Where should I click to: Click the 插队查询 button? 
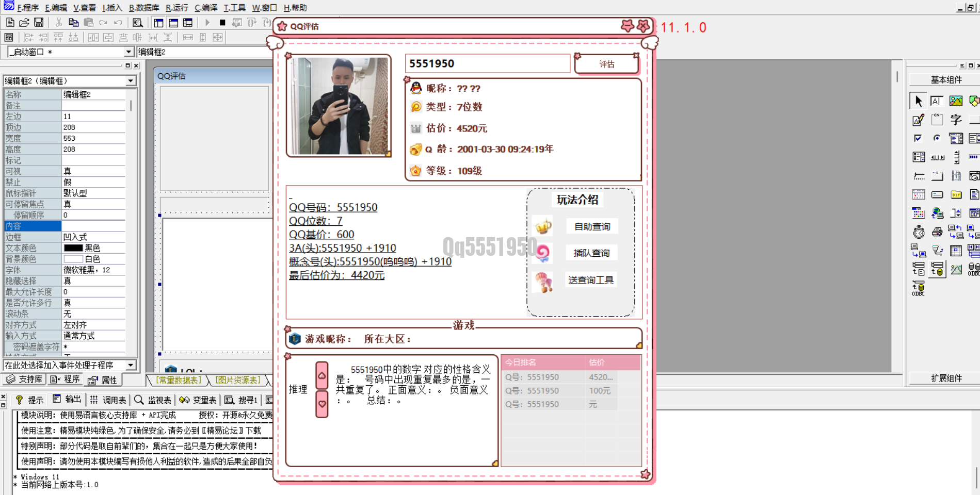pyautogui.click(x=591, y=253)
